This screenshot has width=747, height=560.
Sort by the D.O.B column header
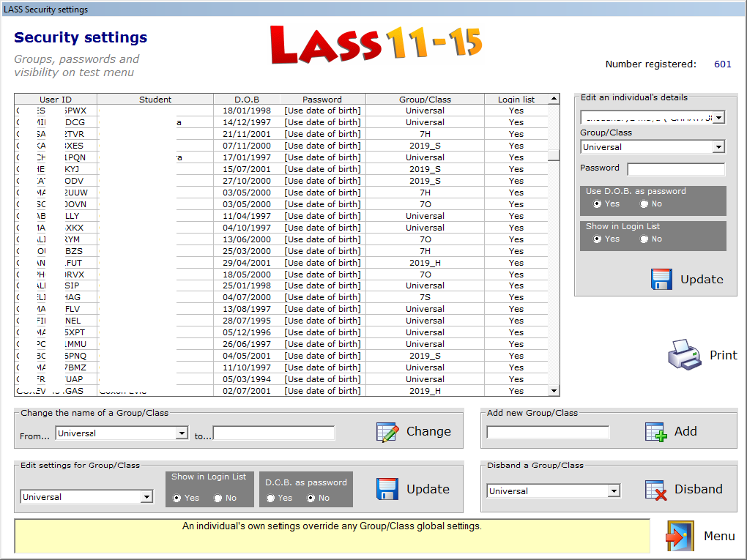(x=247, y=99)
